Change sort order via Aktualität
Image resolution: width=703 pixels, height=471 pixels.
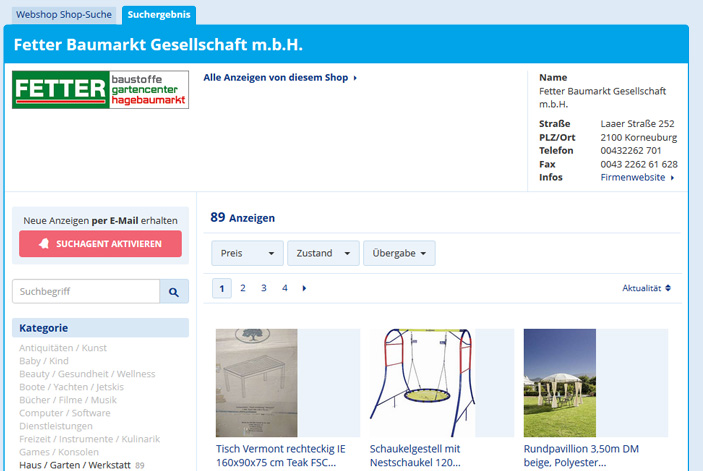click(x=646, y=288)
